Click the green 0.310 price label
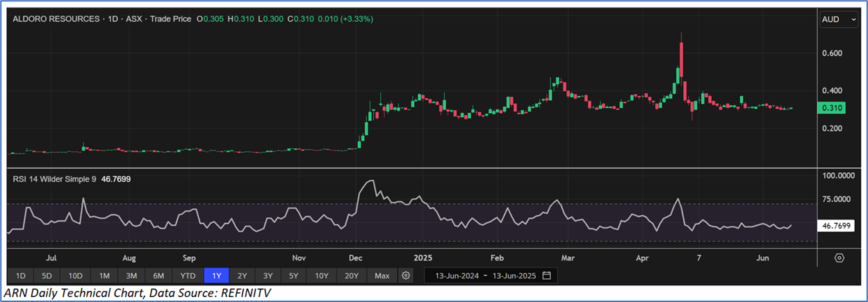This screenshot has height=302, width=868. pos(833,108)
